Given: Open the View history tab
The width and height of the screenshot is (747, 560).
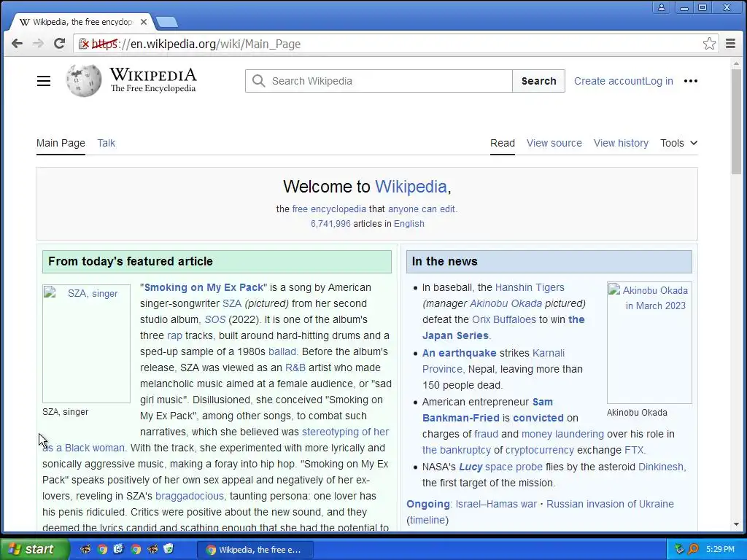Looking at the screenshot, I should [621, 143].
